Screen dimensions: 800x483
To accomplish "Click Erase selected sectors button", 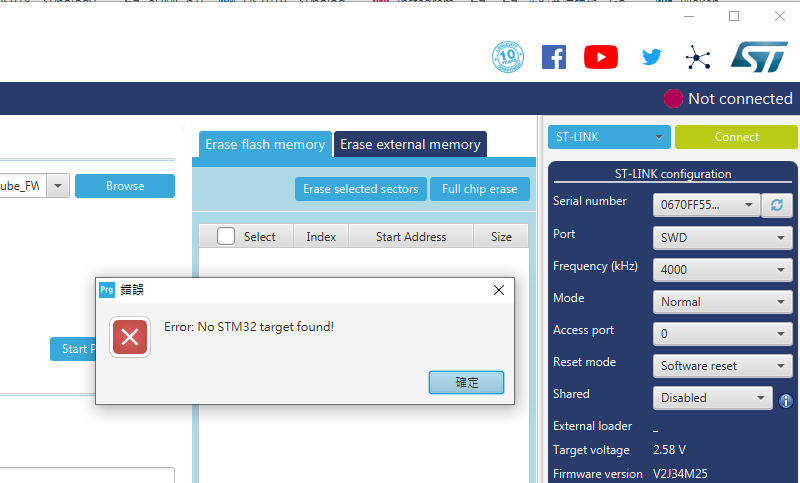I will coord(361,189).
